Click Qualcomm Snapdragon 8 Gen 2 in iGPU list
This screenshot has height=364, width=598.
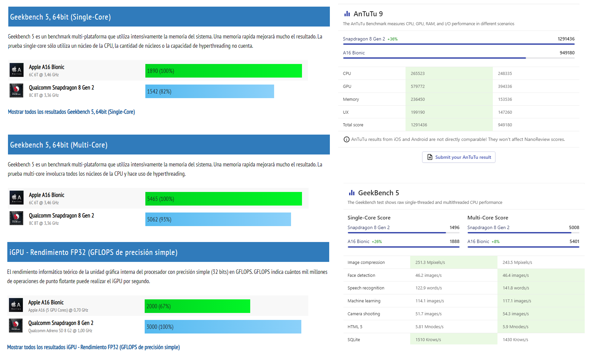(x=61, y=323)
